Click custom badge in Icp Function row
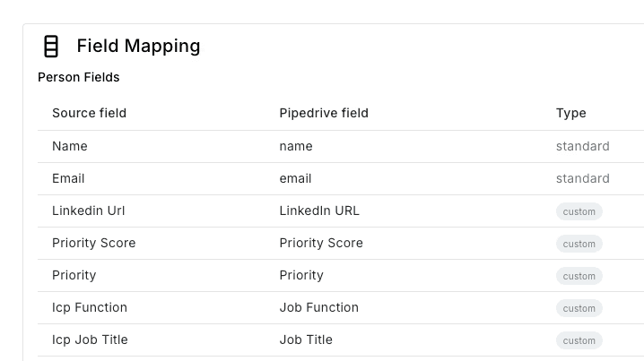The height and width of the screenshot is (361, 644). tap(579, 308)
